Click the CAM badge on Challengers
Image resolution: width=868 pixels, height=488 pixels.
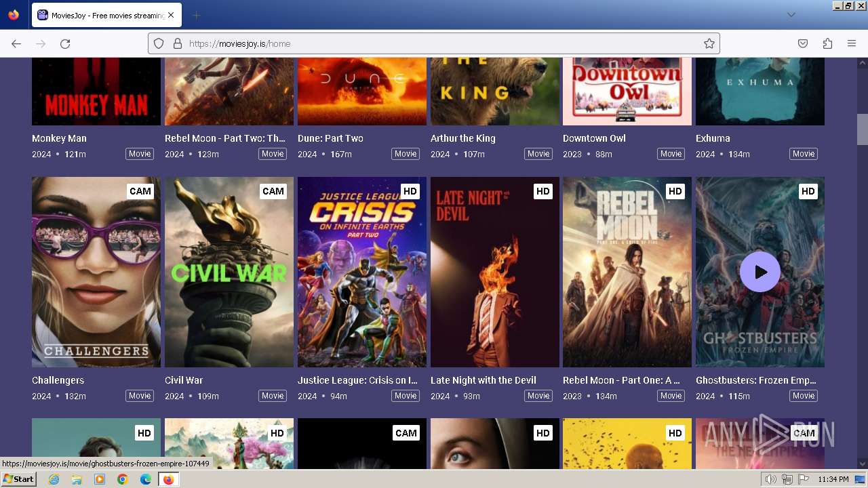click(x=140, y=191)
